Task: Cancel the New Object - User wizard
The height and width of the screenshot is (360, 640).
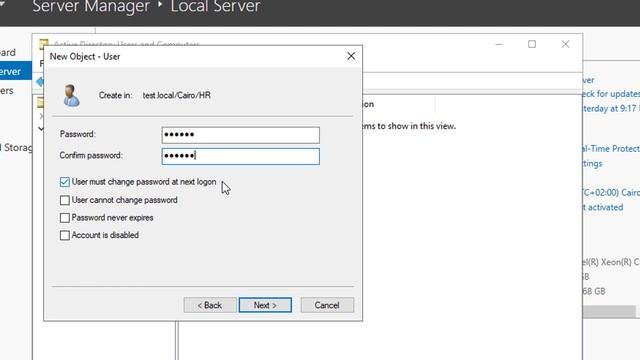Action: pos(327,305)
